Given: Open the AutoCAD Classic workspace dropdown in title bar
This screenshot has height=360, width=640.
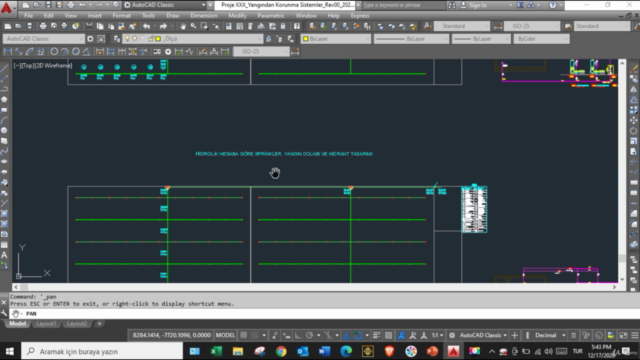Looking at the screenshot, I should point(164,5).
